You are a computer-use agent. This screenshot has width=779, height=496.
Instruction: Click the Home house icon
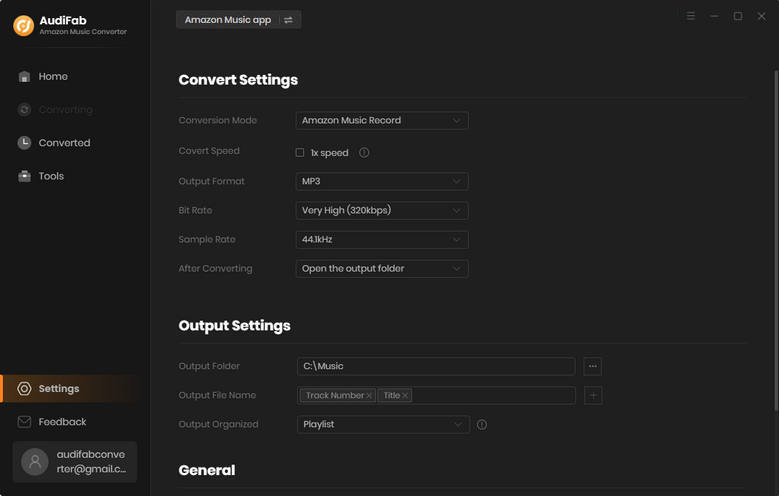point(24,77)
